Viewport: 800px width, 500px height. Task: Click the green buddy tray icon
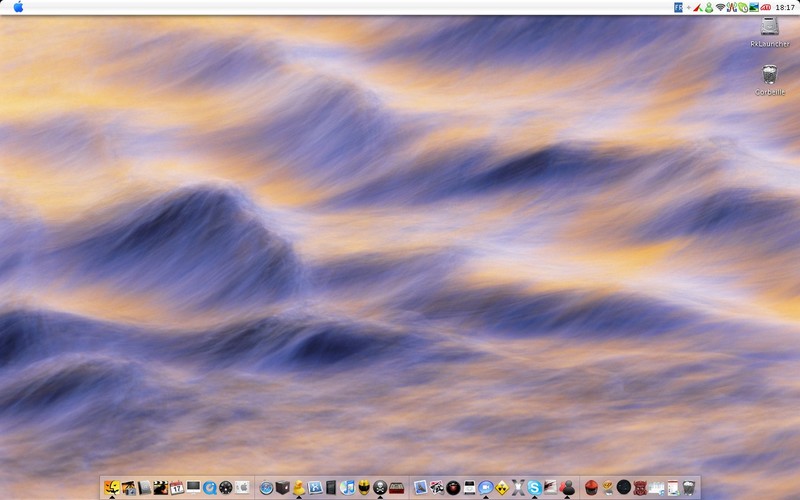tap(709, 7)
